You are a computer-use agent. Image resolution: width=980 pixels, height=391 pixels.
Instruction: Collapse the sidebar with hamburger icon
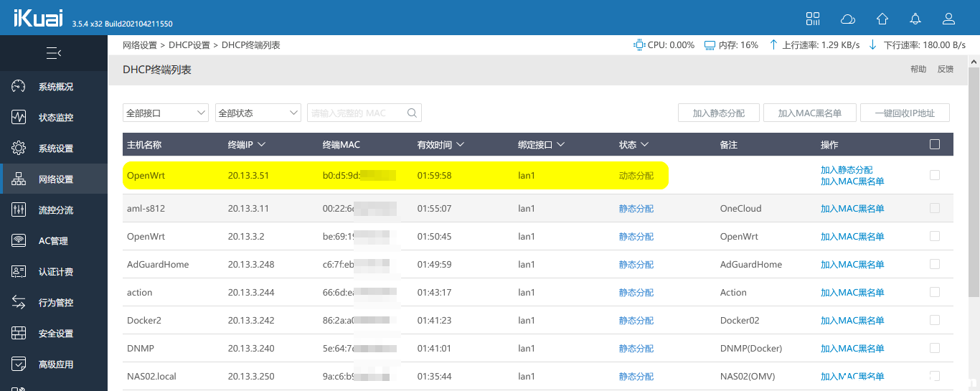(x=54, y=53)
